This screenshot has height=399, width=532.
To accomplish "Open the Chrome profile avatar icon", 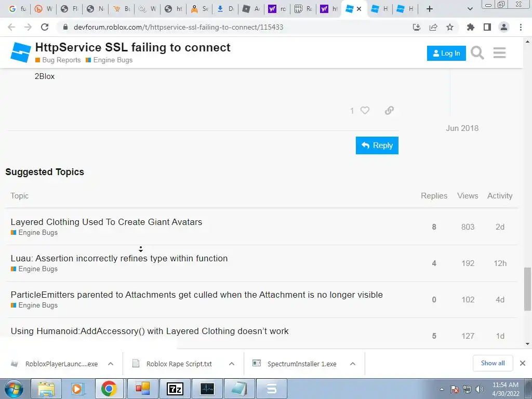I will pyautogui.click(x=504, y=27).
